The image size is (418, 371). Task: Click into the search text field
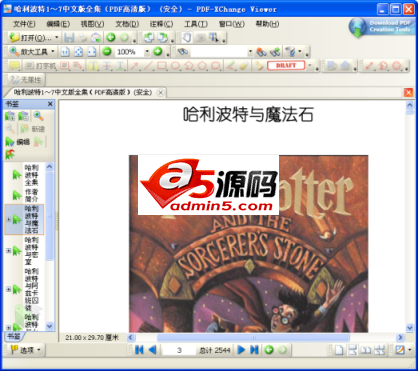(x=219, y=52)
